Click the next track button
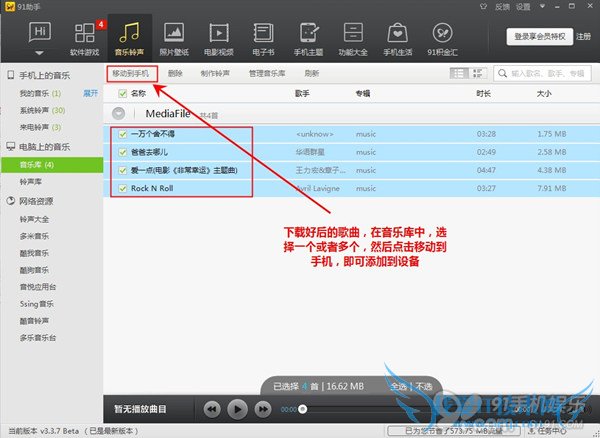The width and height of the screenshot is (600, 438). pos(263,409)
